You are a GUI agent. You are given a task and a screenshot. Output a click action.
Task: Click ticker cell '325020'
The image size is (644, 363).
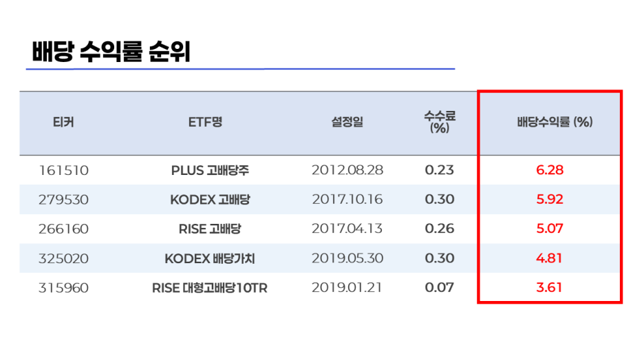click(x=64, y=258)
